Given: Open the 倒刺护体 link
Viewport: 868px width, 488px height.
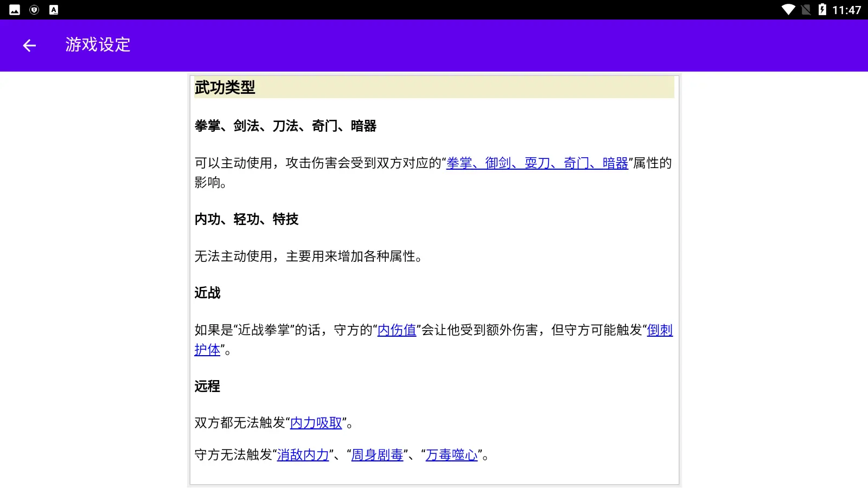Looking at the screenshot, I should click(660, 330).
